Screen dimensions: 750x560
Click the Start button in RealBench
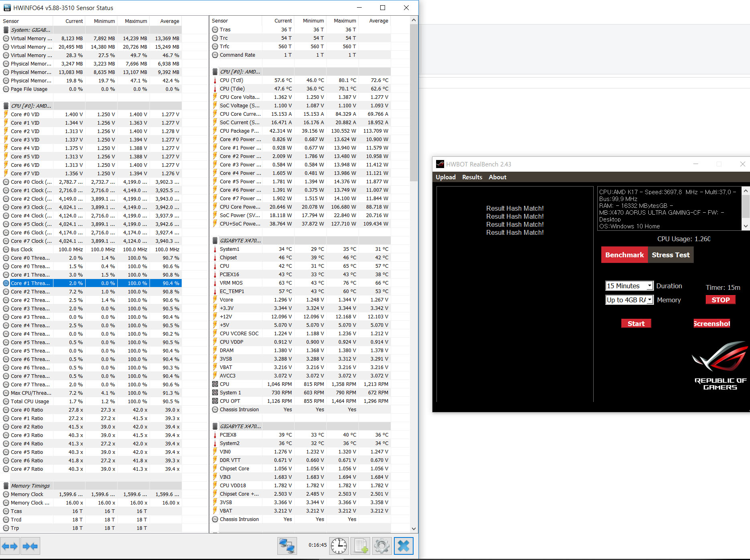pyautogui.click(x=636, y=324)
